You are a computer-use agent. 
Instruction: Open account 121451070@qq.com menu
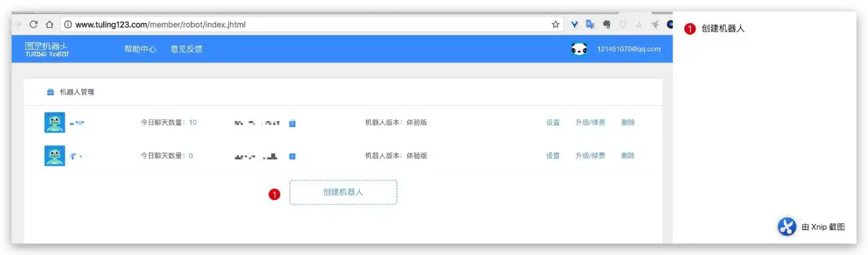(629, 49)
